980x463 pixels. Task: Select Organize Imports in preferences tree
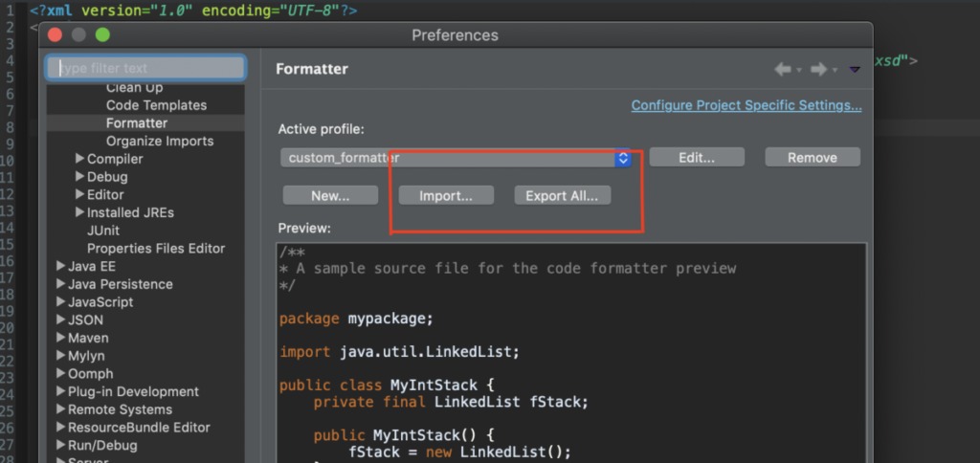point(160,142)
